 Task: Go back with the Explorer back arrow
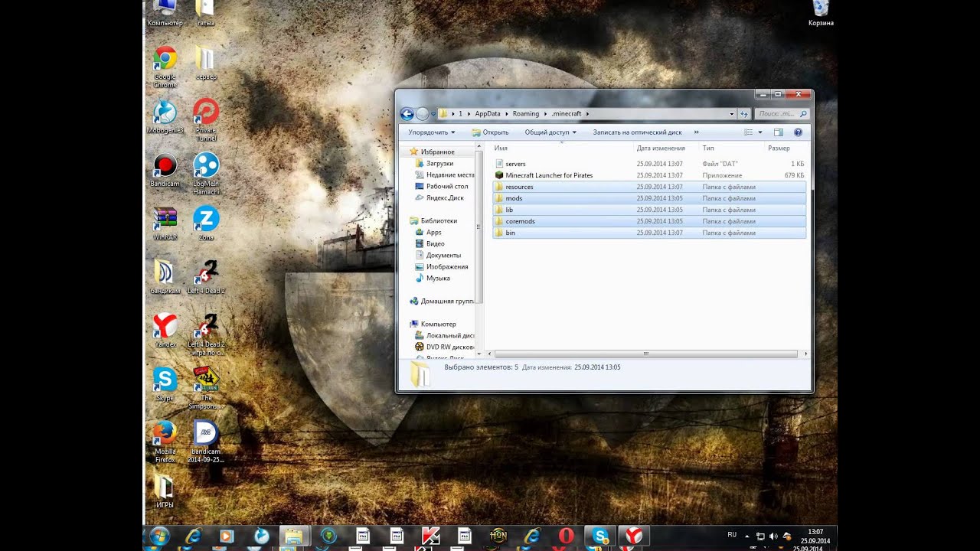[x=407, y=114]
